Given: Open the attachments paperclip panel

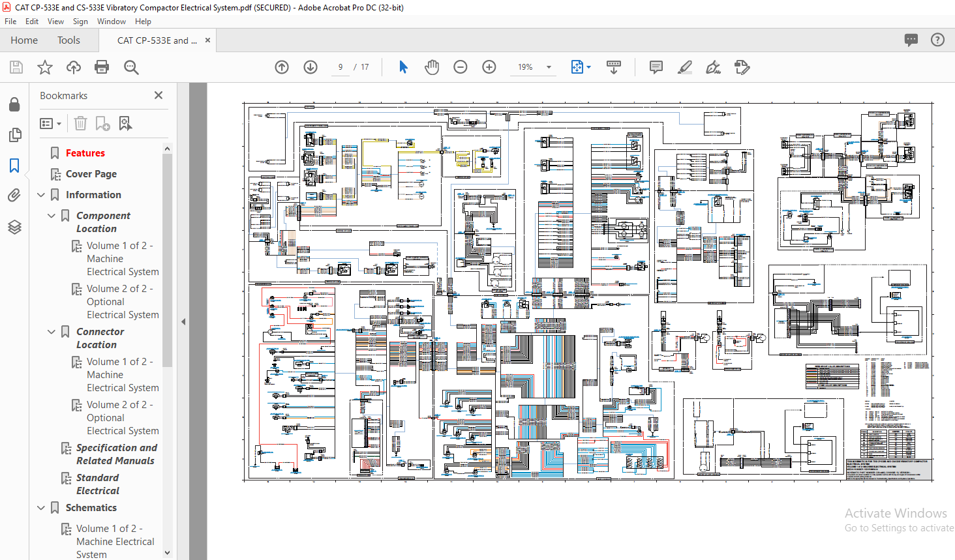Looking at the screenshot, I should click(14, 196).
